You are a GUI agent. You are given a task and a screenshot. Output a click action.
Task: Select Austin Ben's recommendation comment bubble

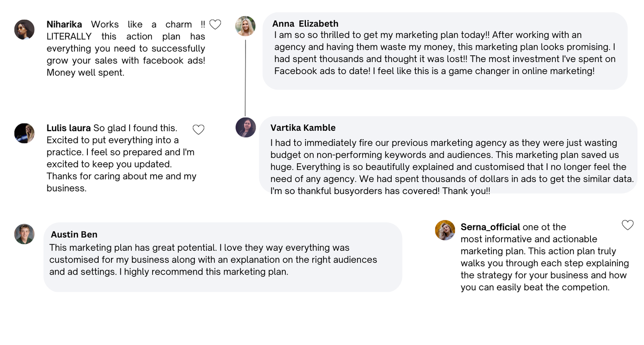[223, 257]
